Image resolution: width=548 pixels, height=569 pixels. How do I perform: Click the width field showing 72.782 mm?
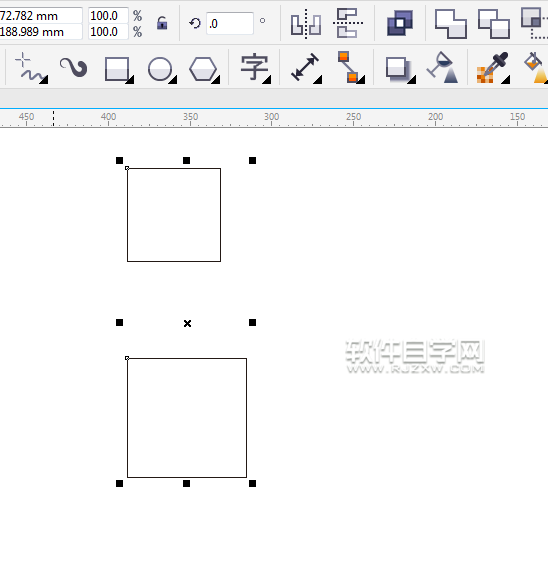[41, 16]
